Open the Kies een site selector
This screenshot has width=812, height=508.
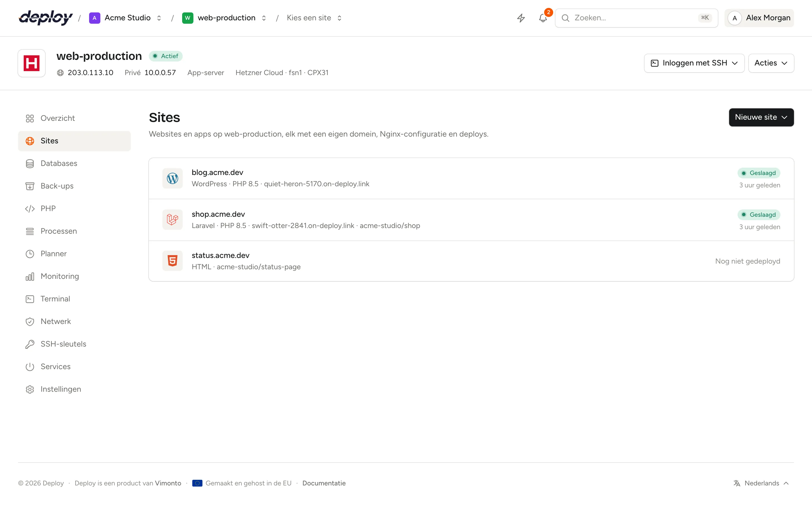coord(314,18)
